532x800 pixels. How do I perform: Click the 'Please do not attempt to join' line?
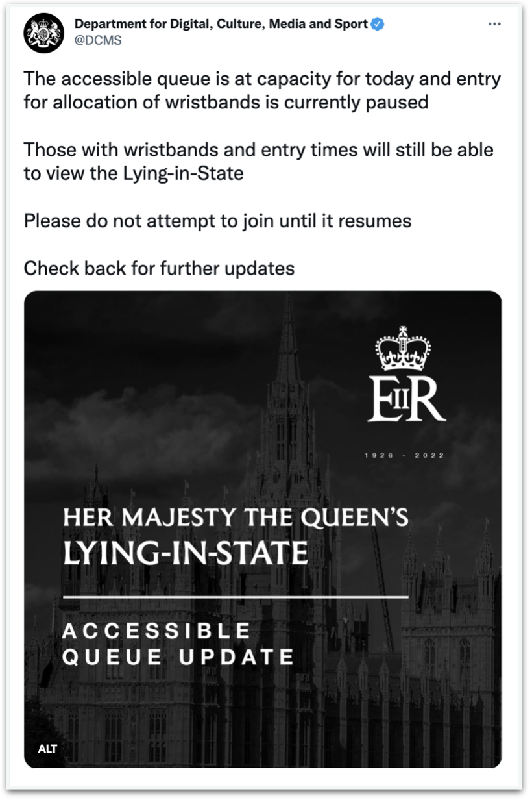(217, 221)
